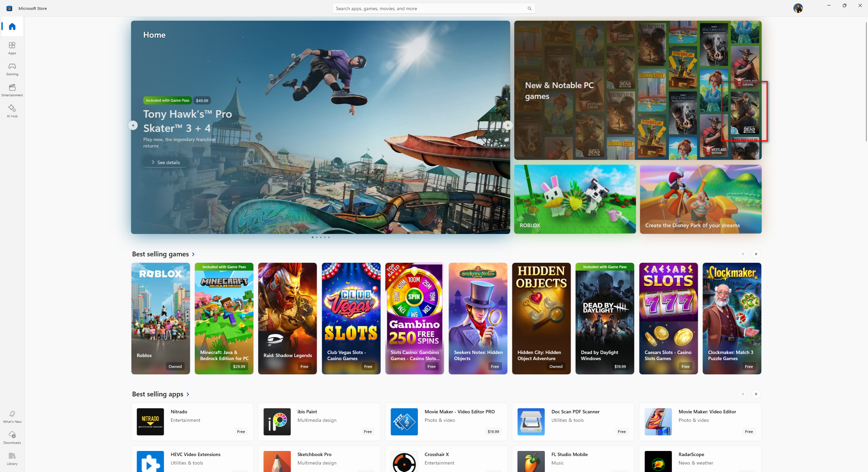Open Movie Maker Video Editor PRO icon
This screenshot has height=472, width=868.
click(x=404, y=421)
